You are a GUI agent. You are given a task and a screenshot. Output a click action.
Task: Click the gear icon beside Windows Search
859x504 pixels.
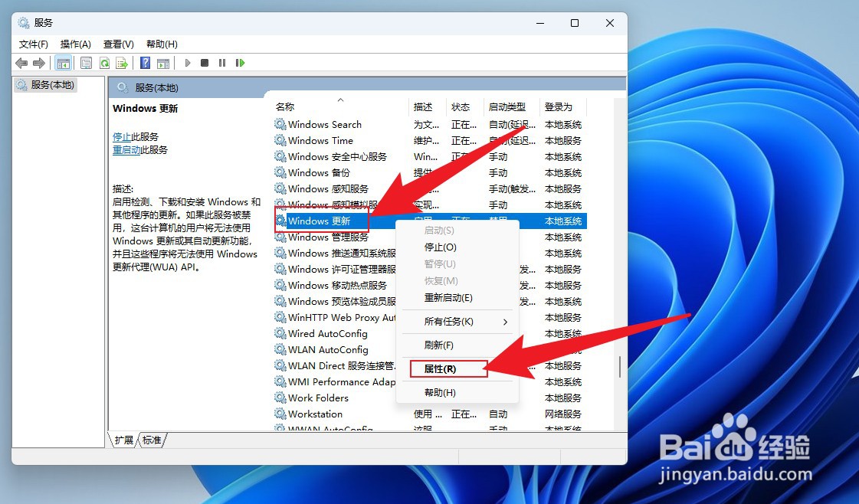(x=280, y=124)
